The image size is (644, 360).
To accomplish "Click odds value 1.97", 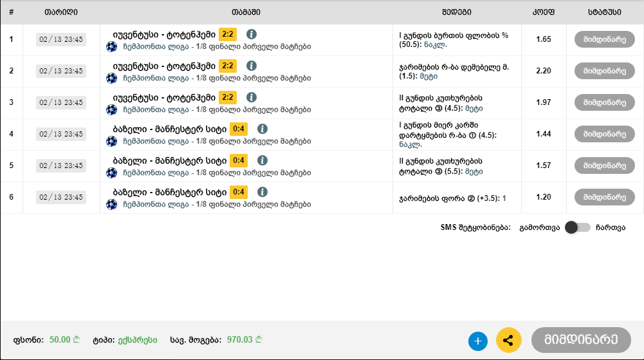I will point(544,102).
